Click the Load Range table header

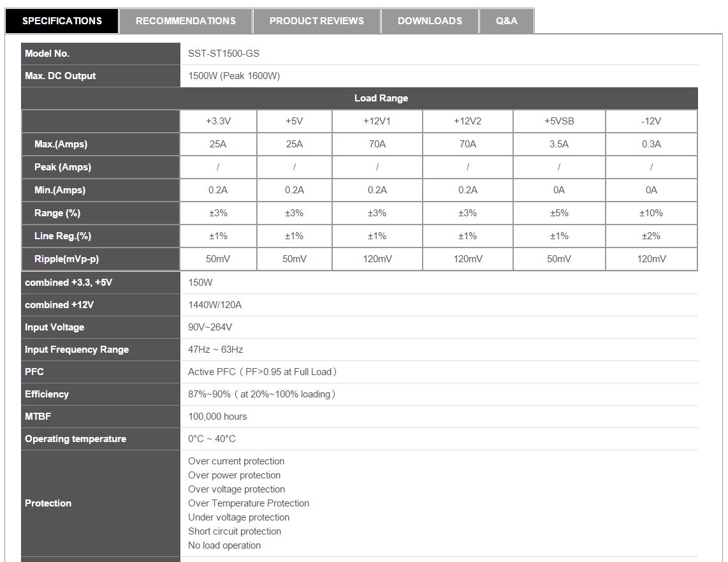(x=381, y=98)
